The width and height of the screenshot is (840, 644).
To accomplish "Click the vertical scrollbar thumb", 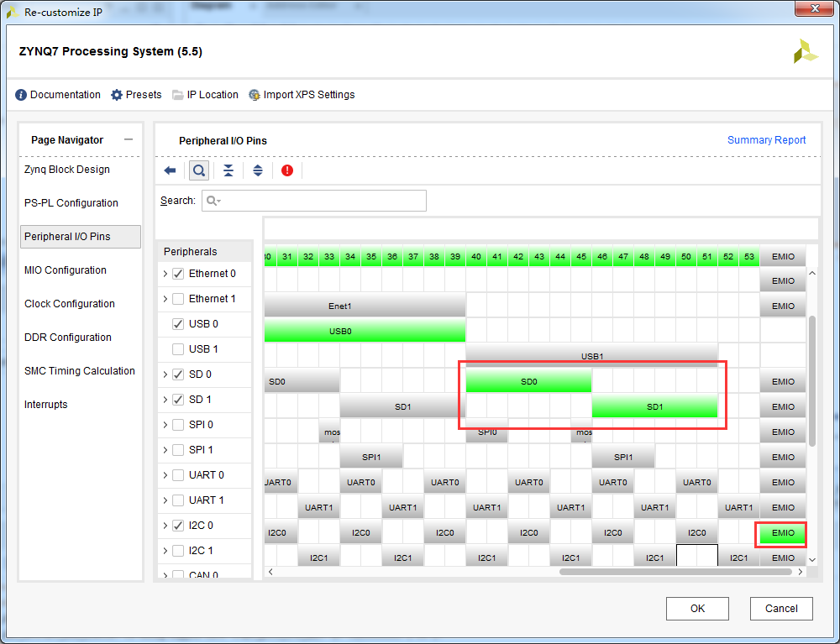I will [x=812, y=380].
